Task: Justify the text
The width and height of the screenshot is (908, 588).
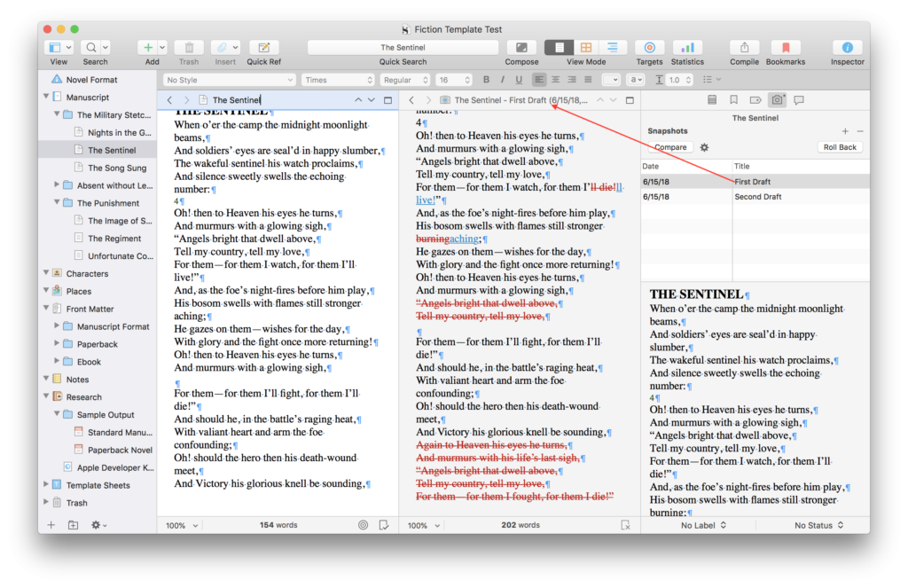Action: 588,80
